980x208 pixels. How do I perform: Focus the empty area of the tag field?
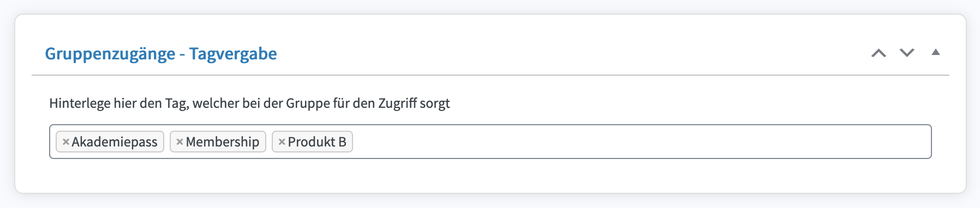(641, 142)
